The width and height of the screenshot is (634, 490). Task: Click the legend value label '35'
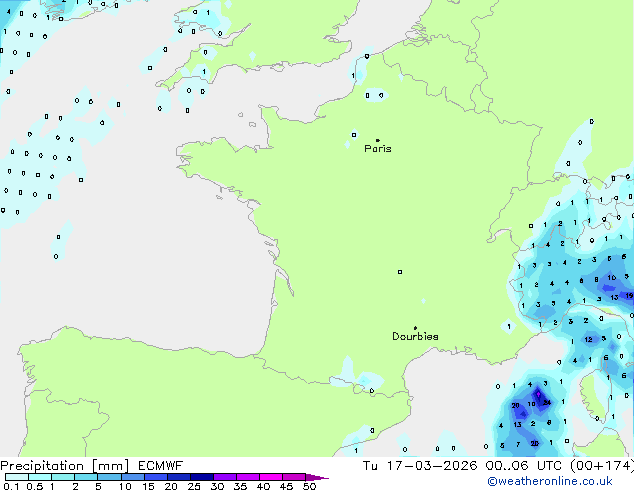pyautogui.click(x=240, y=486)
